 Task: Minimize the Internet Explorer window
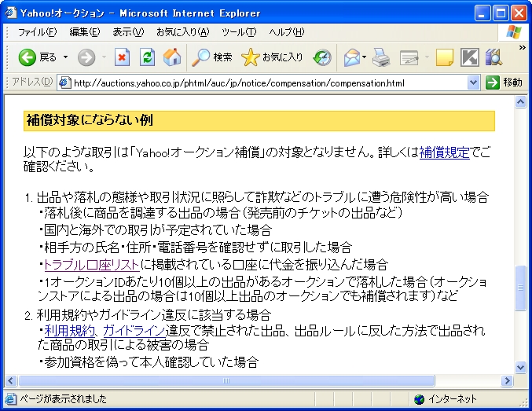click(x=482, y=13)
